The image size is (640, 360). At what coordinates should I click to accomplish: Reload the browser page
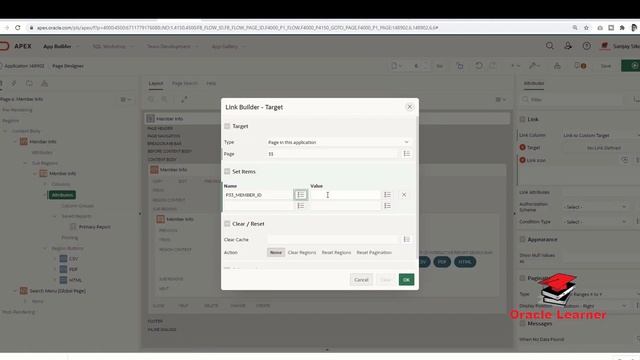pos(18,28)
